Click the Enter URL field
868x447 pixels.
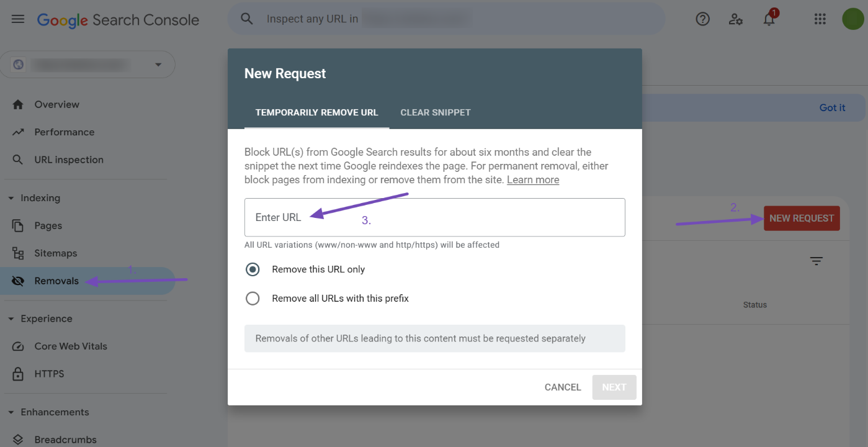tap(434, 217)
